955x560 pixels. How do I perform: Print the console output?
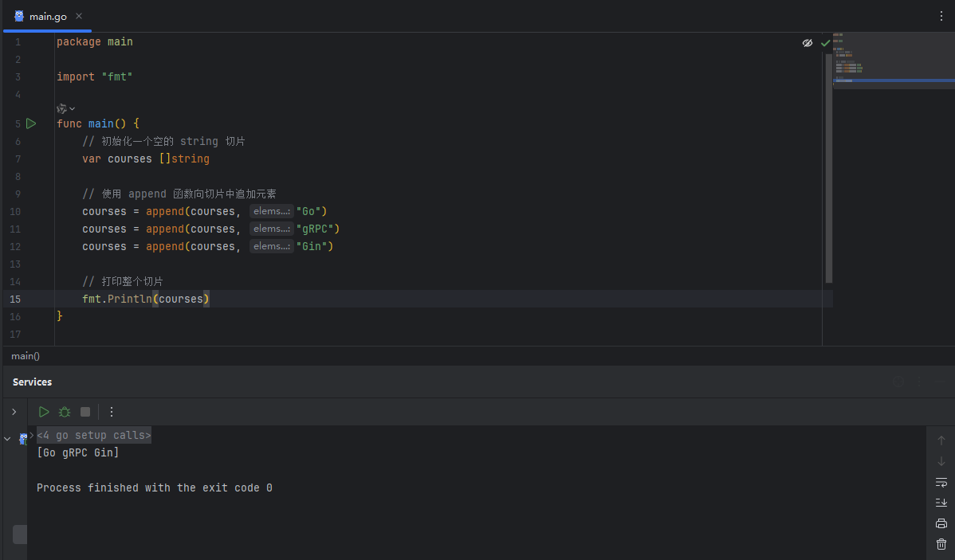[941, 523]
